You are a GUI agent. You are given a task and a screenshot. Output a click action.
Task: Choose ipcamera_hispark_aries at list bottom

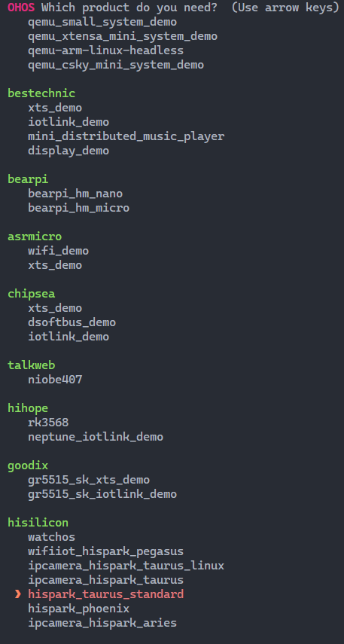[x=102, y=623]
